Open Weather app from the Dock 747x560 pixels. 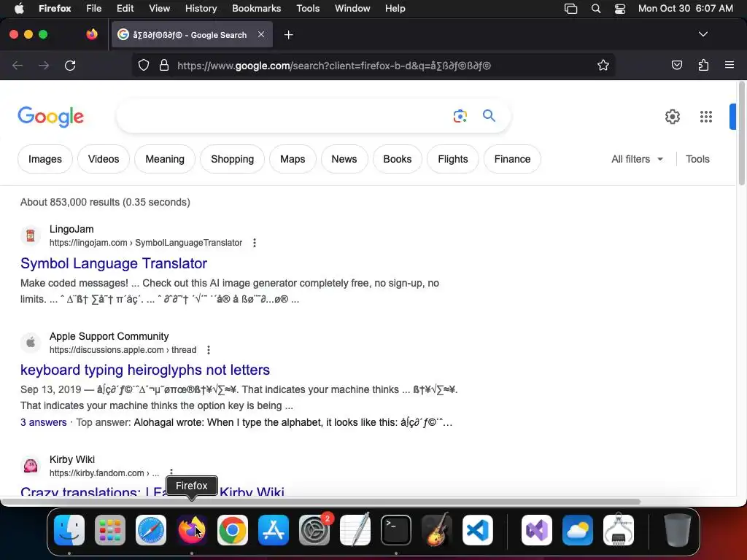pos(578,530)
